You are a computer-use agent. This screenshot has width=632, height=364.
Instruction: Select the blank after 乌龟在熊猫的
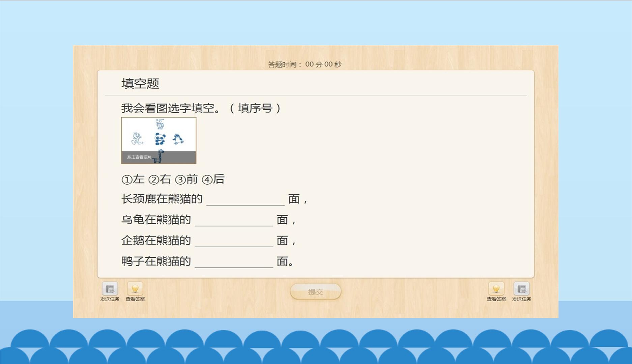234,220
